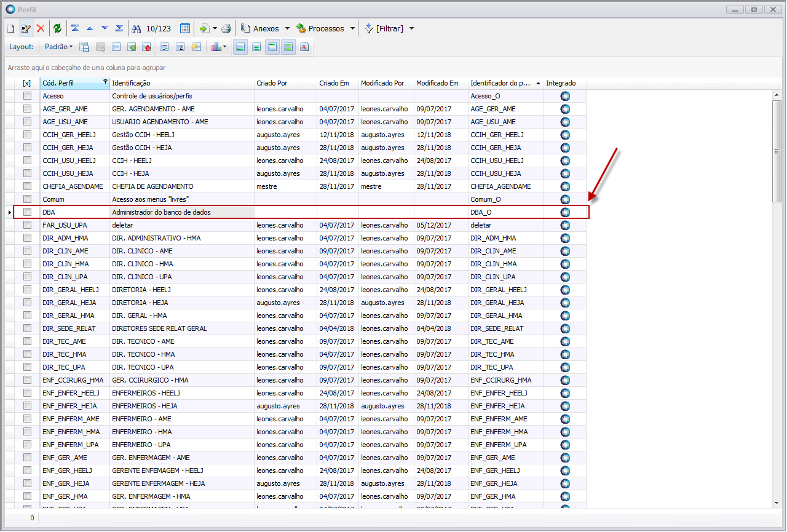Click the layout icon with green down arrow
The width and height of the screenshot is (787, 532).
click(x=132, y=47)
